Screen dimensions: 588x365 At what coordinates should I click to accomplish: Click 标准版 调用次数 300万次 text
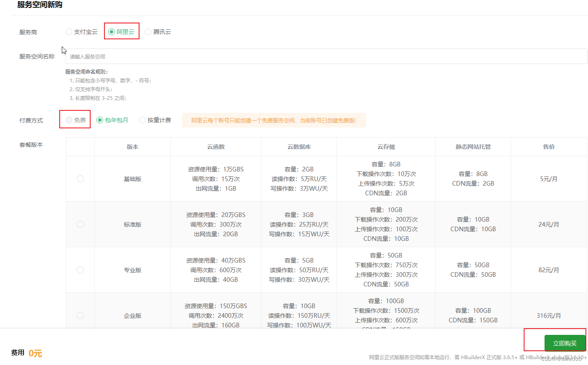point(216,225)
